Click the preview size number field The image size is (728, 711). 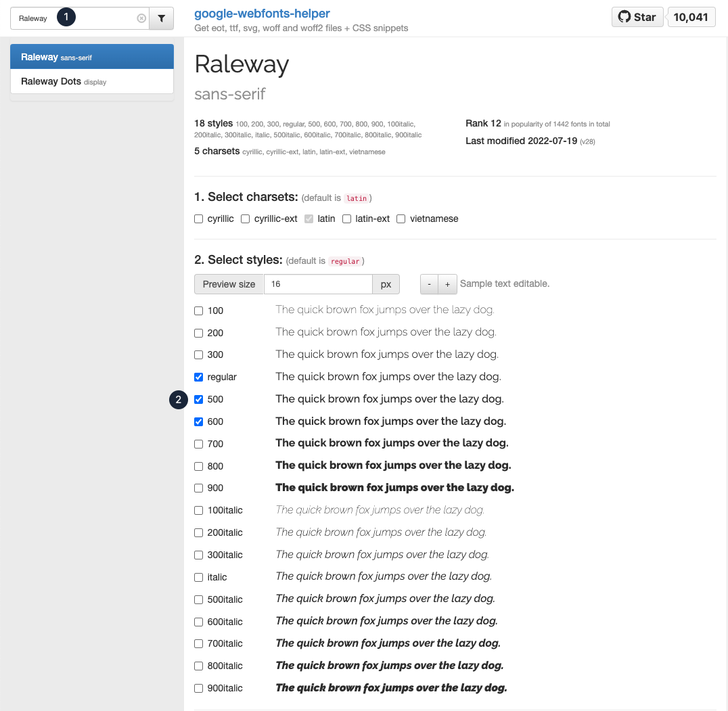coord(318,284)
